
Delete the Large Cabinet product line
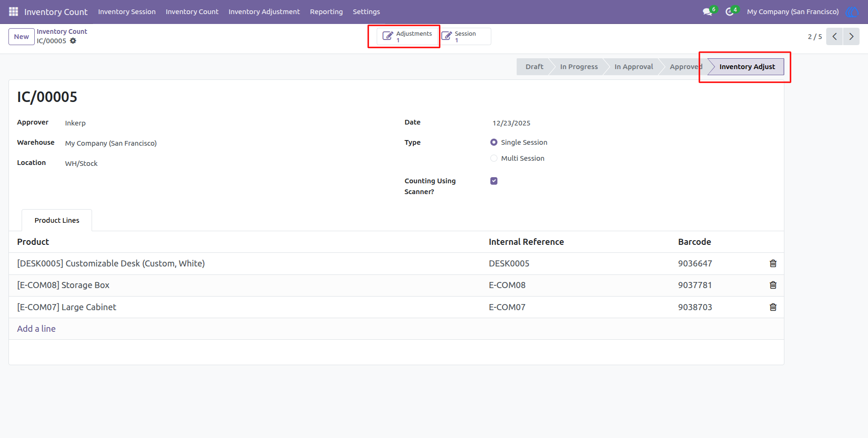tap(773, 307)
